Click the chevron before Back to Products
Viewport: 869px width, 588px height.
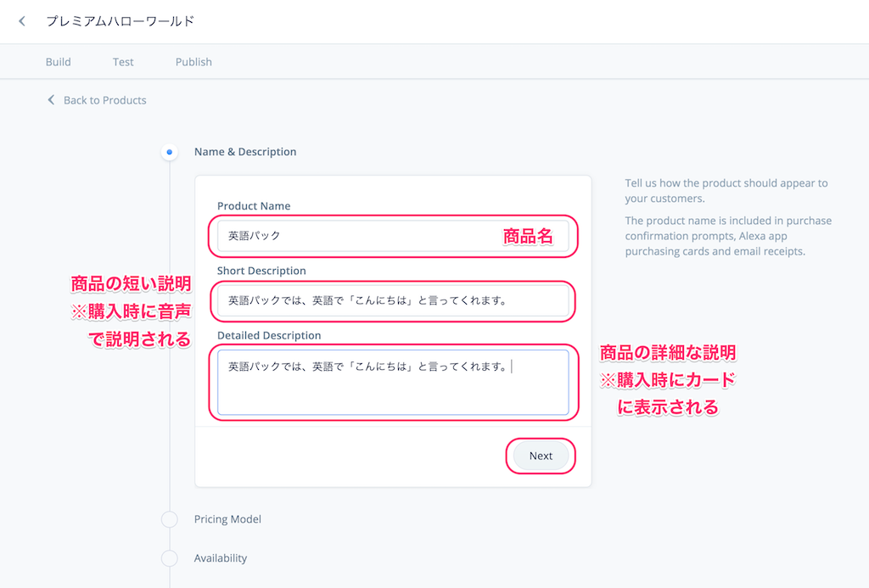51,99
